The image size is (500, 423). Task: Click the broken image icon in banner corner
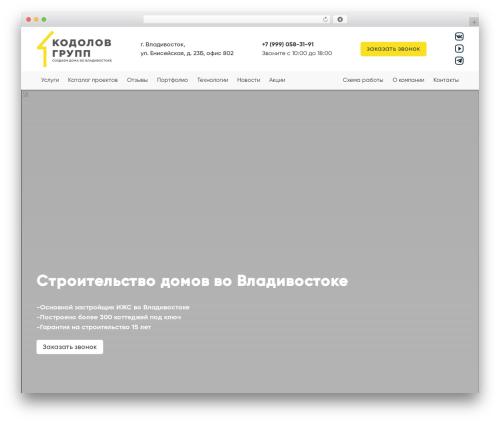(26, 95)
